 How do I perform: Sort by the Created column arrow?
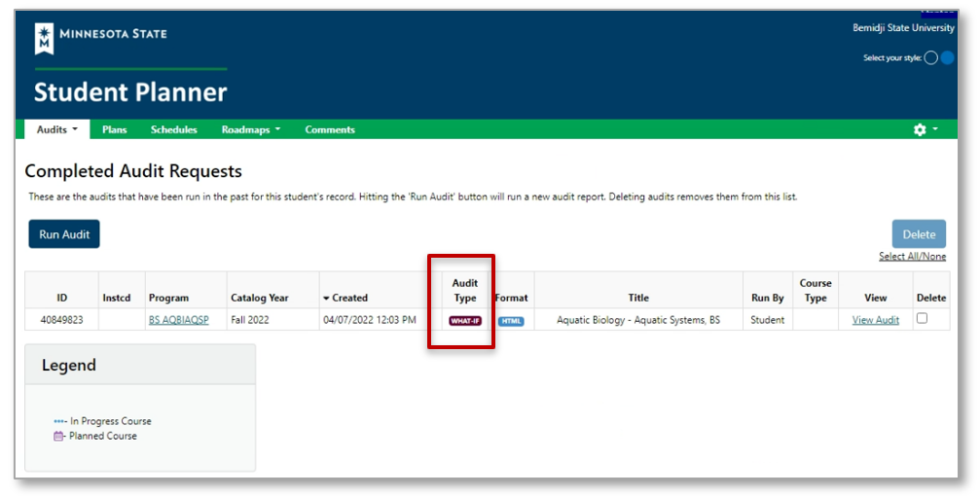pos(327,298)
